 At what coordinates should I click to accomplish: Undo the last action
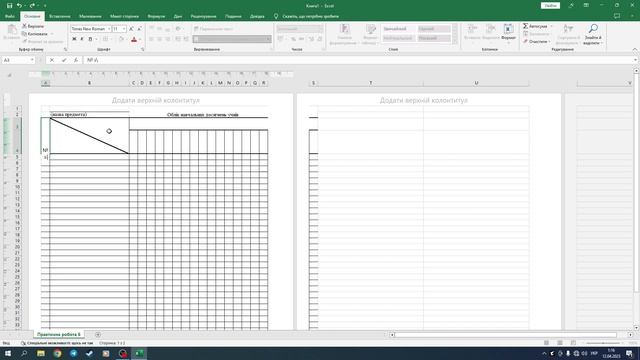tap(19, 6)
